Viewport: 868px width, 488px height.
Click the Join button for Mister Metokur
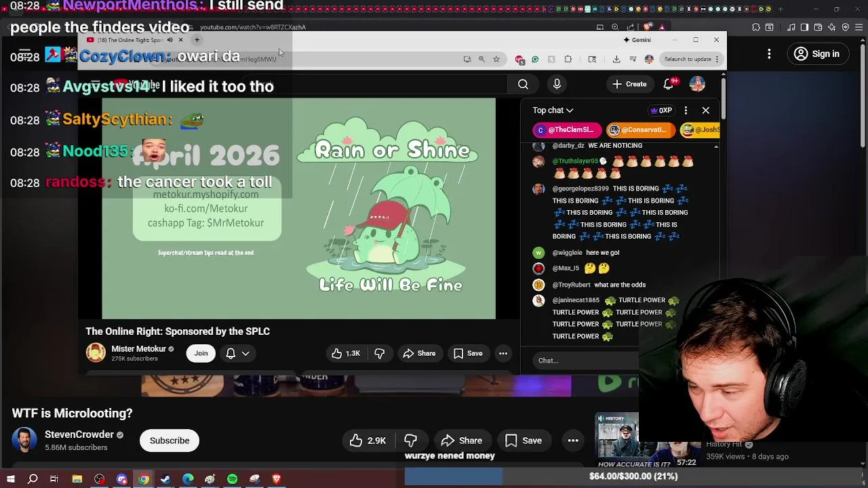(x=201, y=353)
